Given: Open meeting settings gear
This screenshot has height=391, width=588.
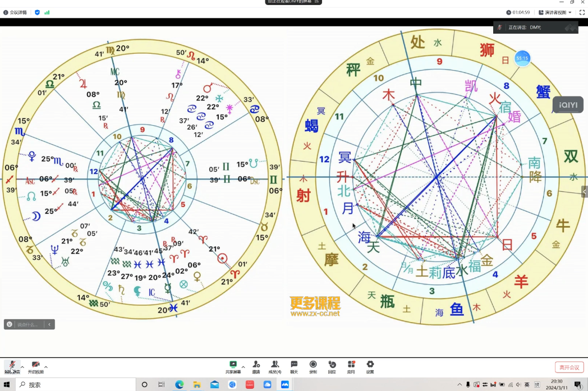Looking at the screenshot, I should [370, 367].
